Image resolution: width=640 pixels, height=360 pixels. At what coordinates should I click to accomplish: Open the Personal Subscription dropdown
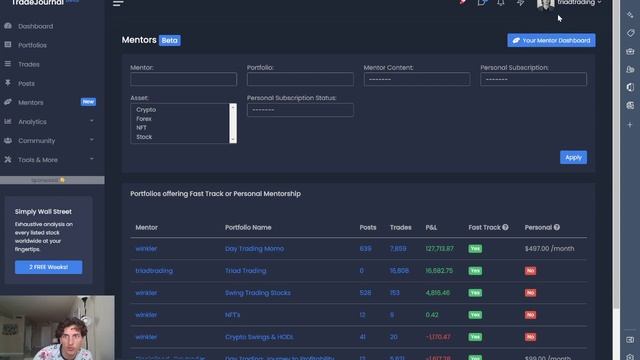coord(533,79)
